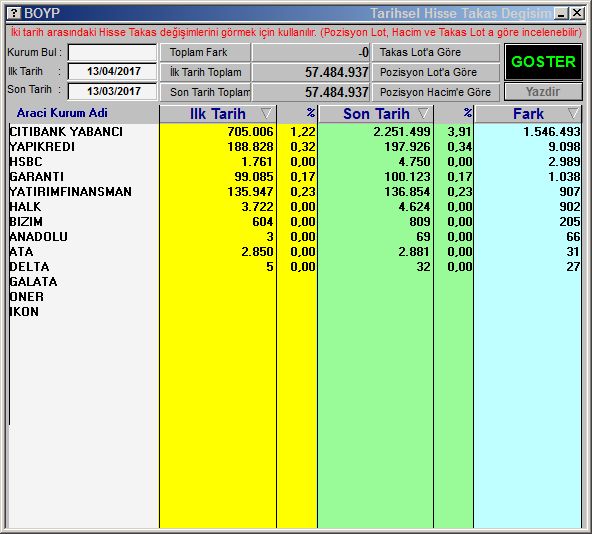Close the BOYP window
This screenshot has height=534, width=592.
coord(577,14)
